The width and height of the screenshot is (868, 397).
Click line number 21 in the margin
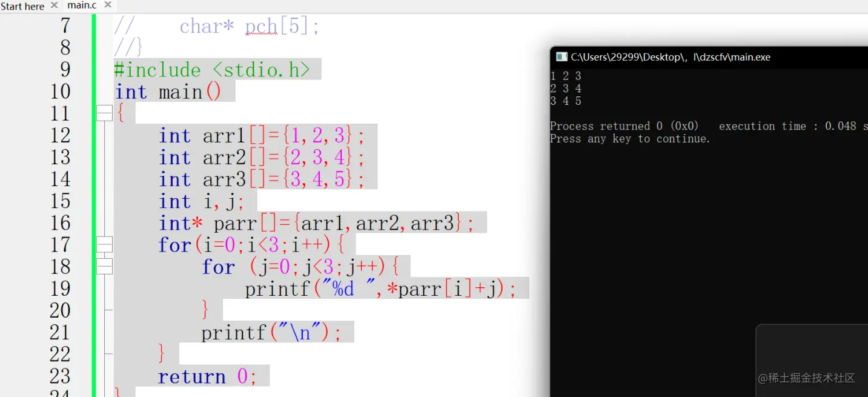60,332
